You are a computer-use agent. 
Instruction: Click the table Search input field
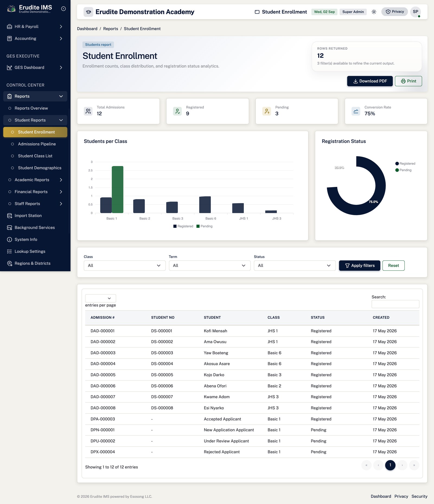tap(395, 304)
